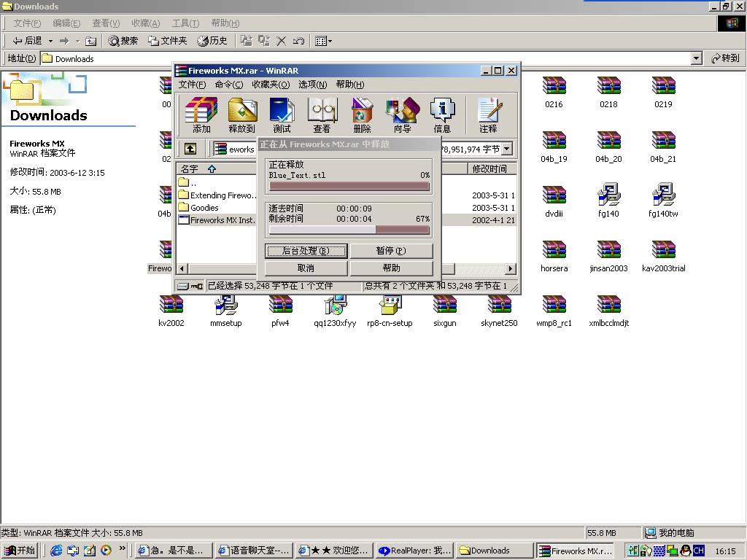This screenshot has height=560, width=747.
Task: Click the WinRAR Delete (删除) icon
Action: tap(362, 114)
